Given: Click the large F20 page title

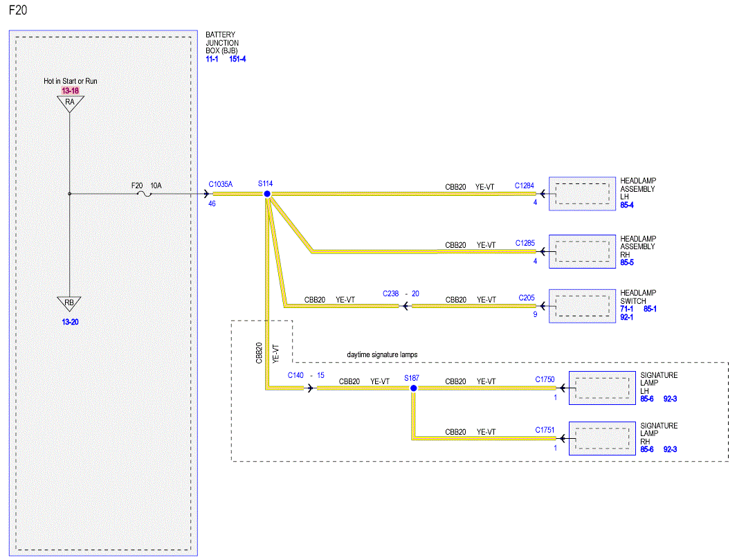Looking at the screenshot, I should [18, 10].
